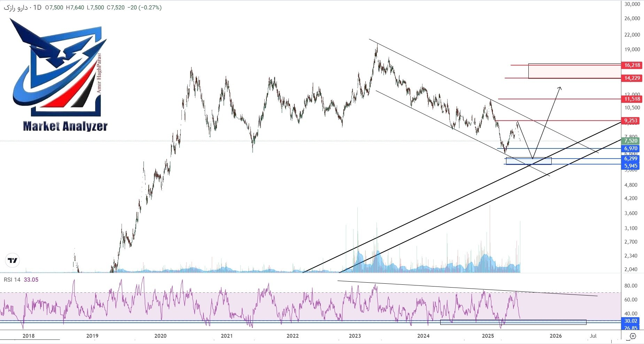Select the blue 6,970 support label
The image size is (644, 344).
(x=631, y=148)
